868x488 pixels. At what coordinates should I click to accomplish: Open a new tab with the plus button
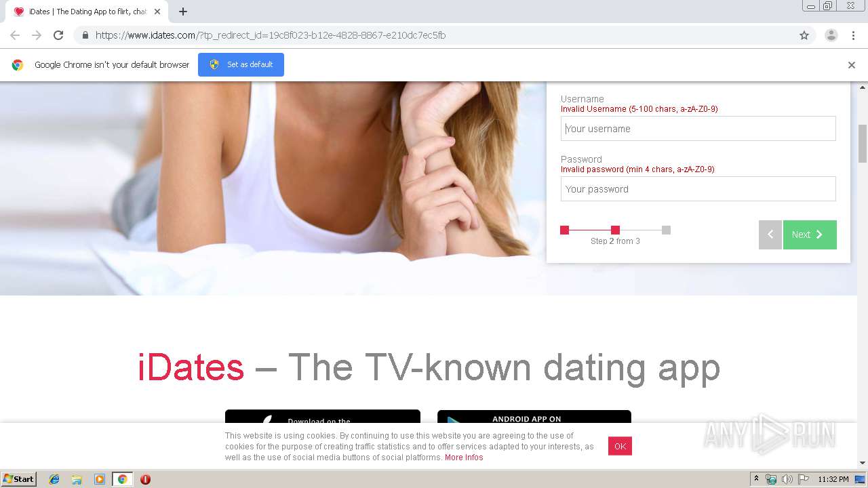click(183, 12)
